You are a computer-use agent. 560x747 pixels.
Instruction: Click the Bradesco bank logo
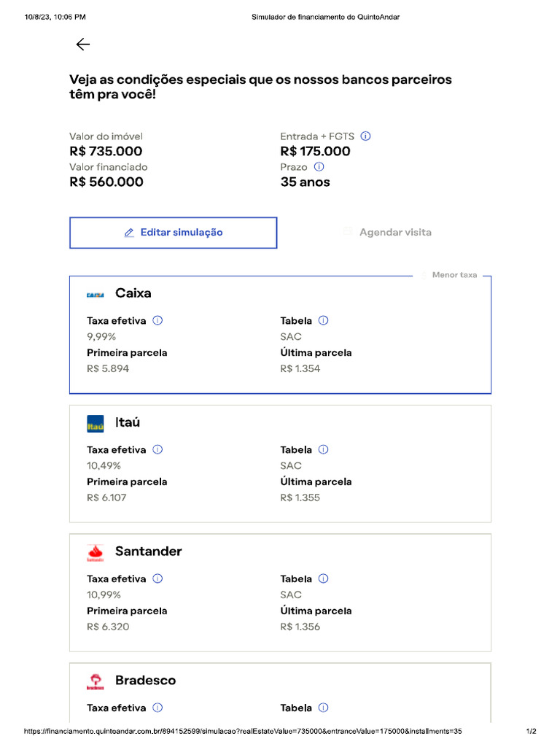[x=96, y=681]
